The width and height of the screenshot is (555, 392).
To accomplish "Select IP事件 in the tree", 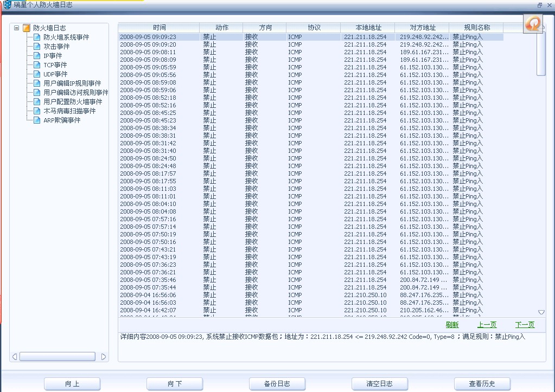I will coord(53,55).
